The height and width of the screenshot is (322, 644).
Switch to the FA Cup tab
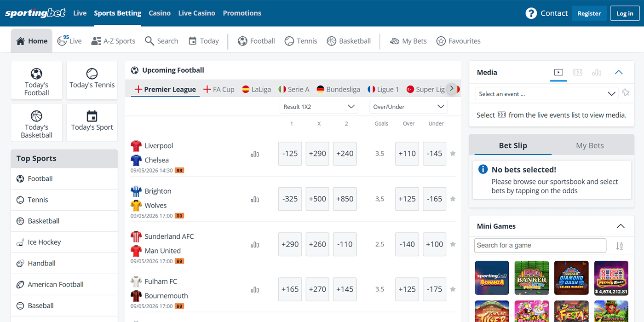coord(219,89)
